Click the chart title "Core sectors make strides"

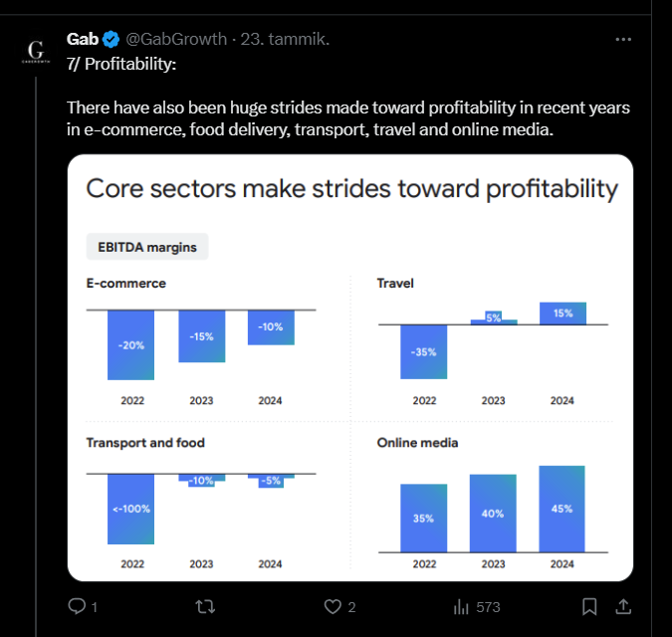pyautogui.click(x=351, y=189)
